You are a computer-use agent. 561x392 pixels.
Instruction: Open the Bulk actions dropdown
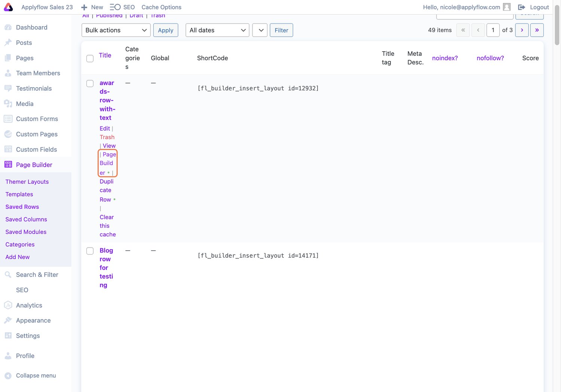pyautogui.click(x=116, y=30)
